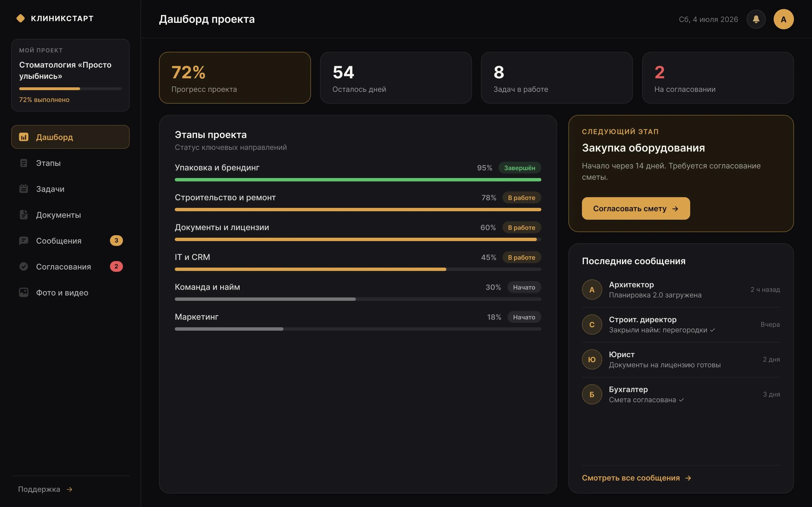Click the Бухгалтер avatar in messages

click(x=592, y=394)
